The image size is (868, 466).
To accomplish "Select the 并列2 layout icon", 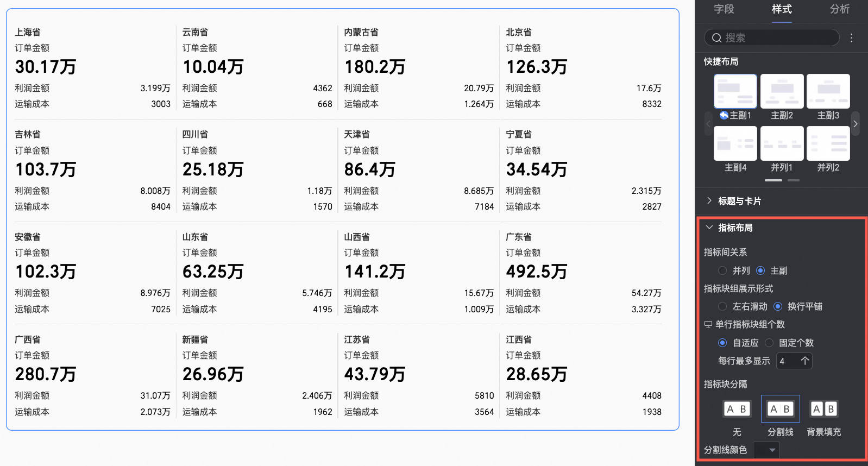I will point(828,144).
